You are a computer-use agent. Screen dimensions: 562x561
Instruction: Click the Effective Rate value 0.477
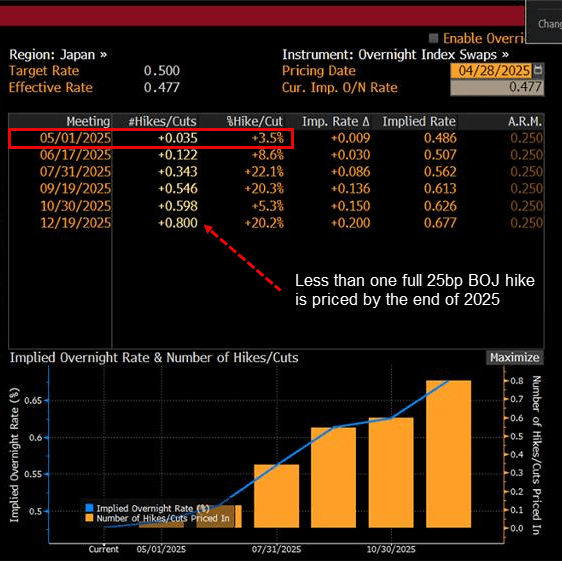(x=162, y=87)
